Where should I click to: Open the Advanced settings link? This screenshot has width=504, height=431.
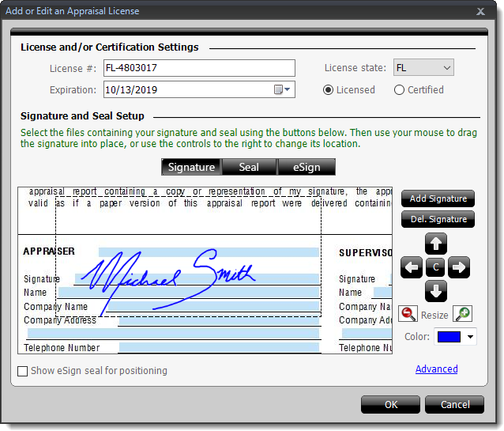[436, 369]
